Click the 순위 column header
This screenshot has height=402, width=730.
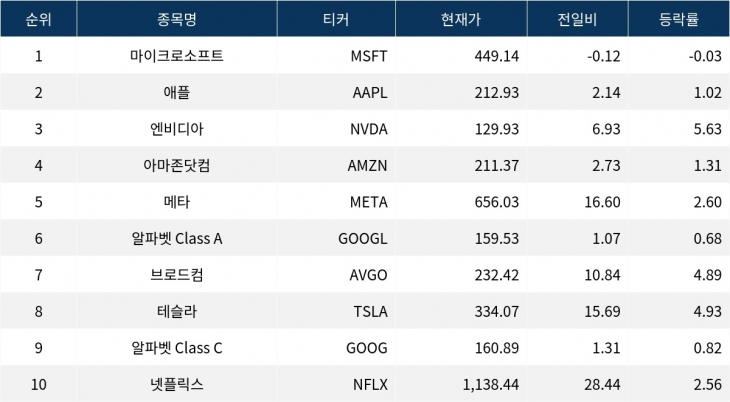38,19
